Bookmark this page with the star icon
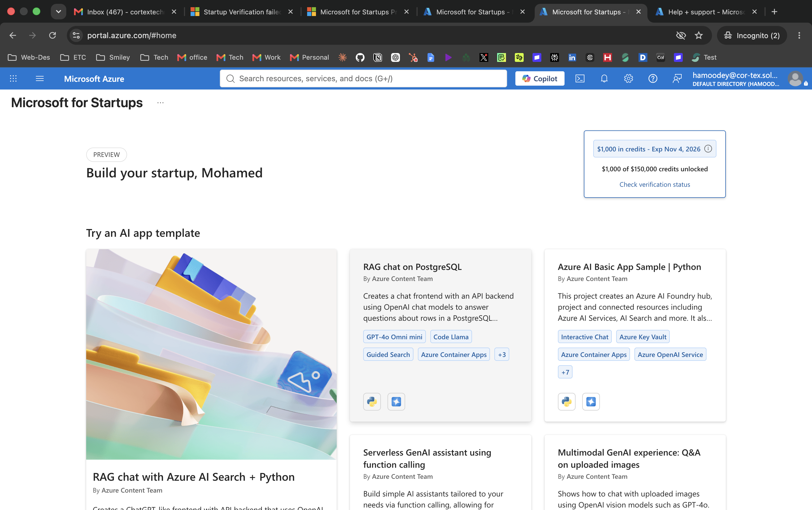The width and height of the screenshot is (812, 510). 699,35
